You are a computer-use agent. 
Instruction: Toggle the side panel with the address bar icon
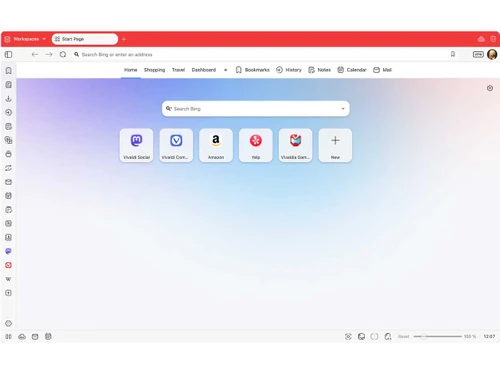coord(9,54)
